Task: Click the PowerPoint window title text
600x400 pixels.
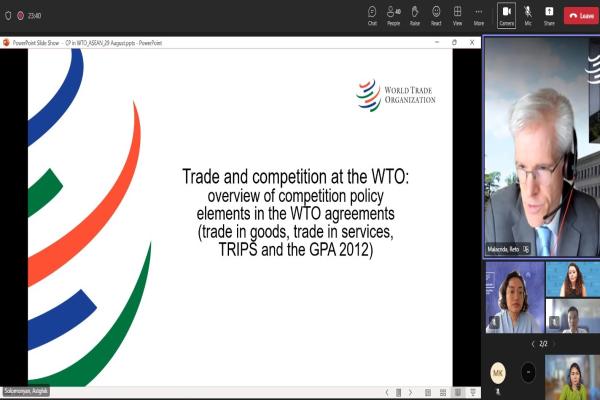Action: click(87, 43)
